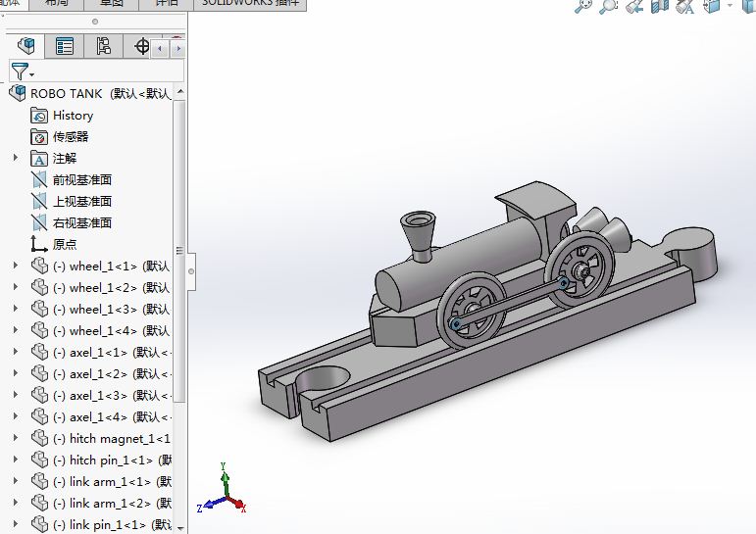Click the Zoom to Fit icon
The width and height of the screenshot is (756, 534).
point(582,6)
